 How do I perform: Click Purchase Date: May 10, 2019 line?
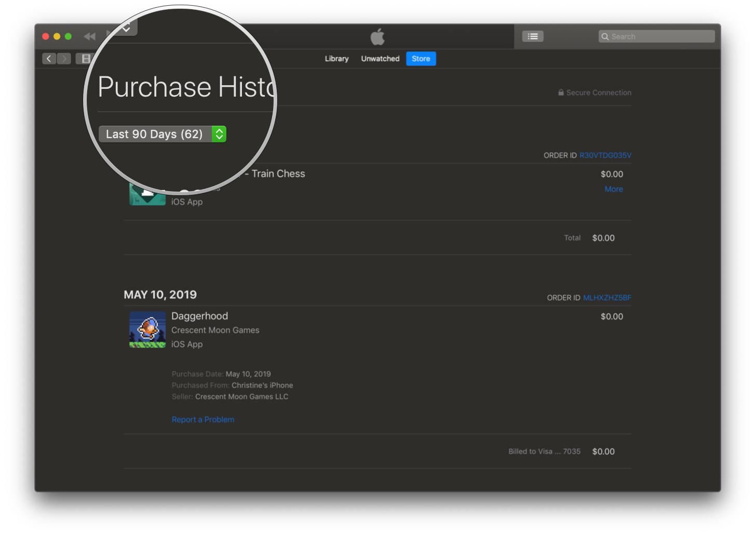pos(221,374)
